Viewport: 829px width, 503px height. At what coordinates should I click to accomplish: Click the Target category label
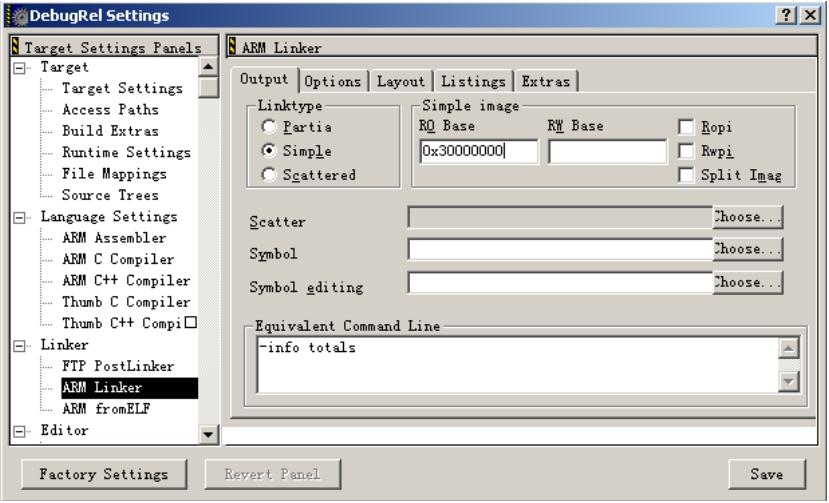pyautogui.click(x=65, y=67)
